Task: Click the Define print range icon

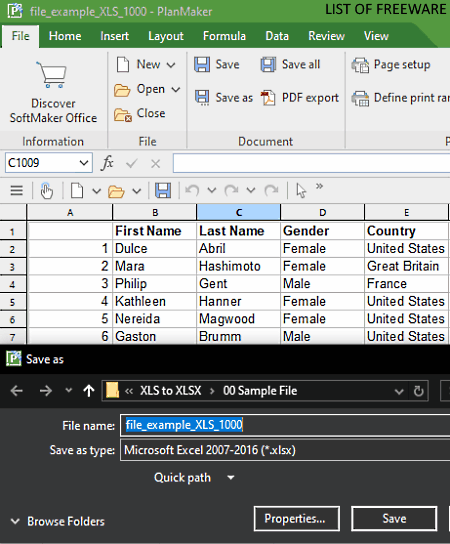Action: [x=360, y=98]
